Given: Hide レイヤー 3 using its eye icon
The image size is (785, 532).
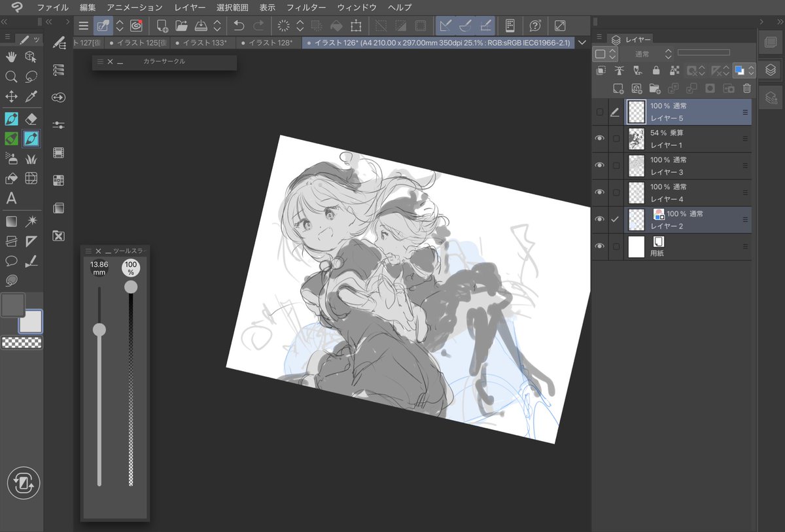Looking at the screenshot, I should click(x=600, y=166).
